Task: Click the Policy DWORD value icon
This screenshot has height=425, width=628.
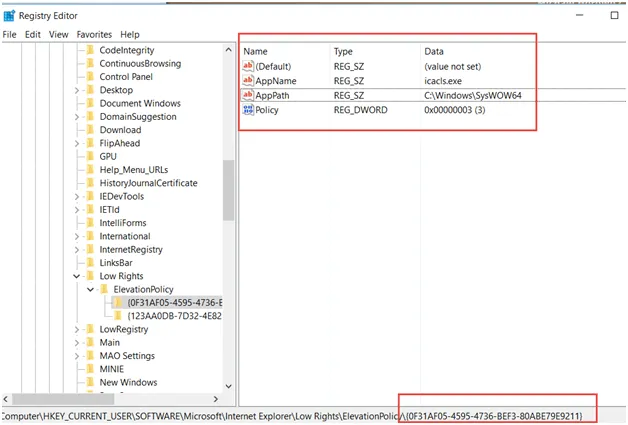Action: pos(248,110)
